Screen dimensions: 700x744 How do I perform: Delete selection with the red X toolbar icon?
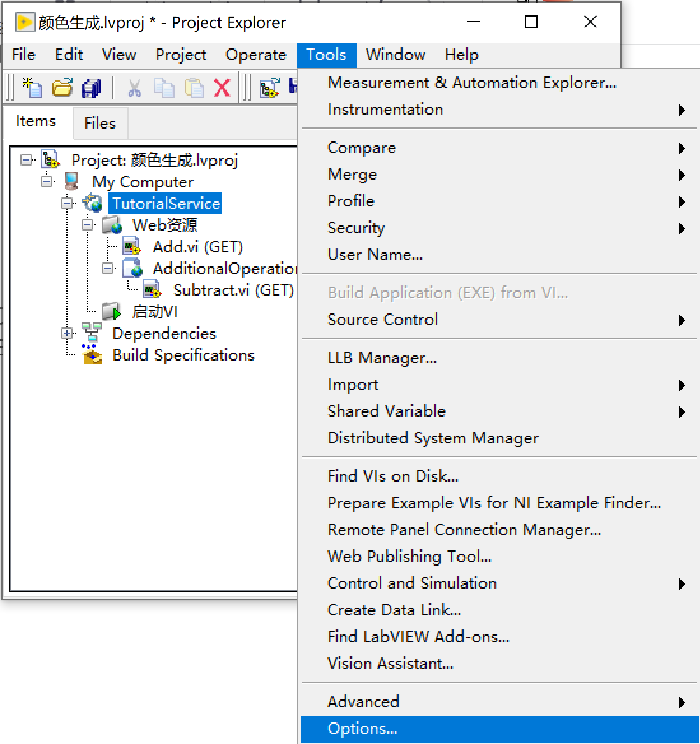point(222,88)
